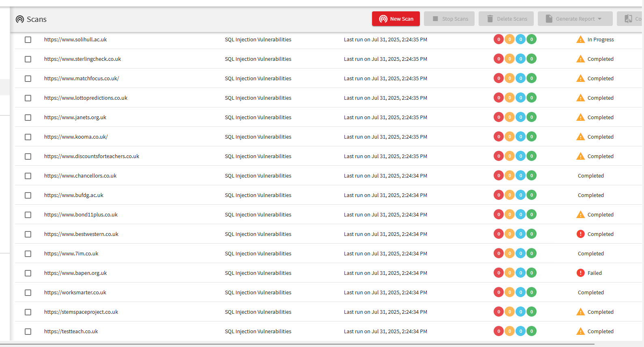This screenshot has width=644, height=347.
Task: Click orange high count badge for sterlingcheck.co.uk
Action: (509, 59)
